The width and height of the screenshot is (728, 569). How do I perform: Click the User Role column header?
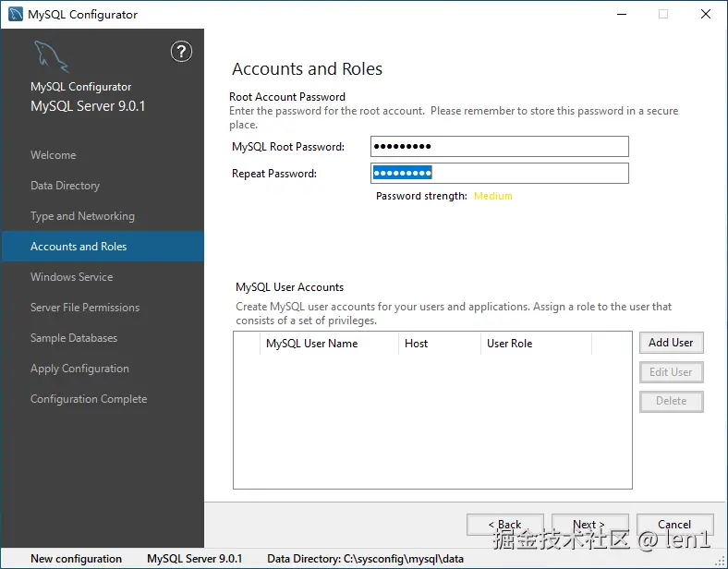click(509, 344)
